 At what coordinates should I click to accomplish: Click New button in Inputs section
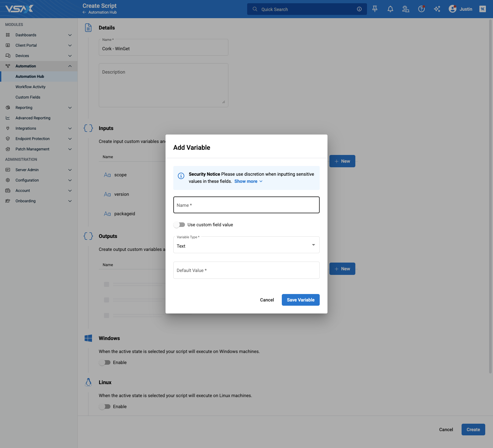point(342,161)
